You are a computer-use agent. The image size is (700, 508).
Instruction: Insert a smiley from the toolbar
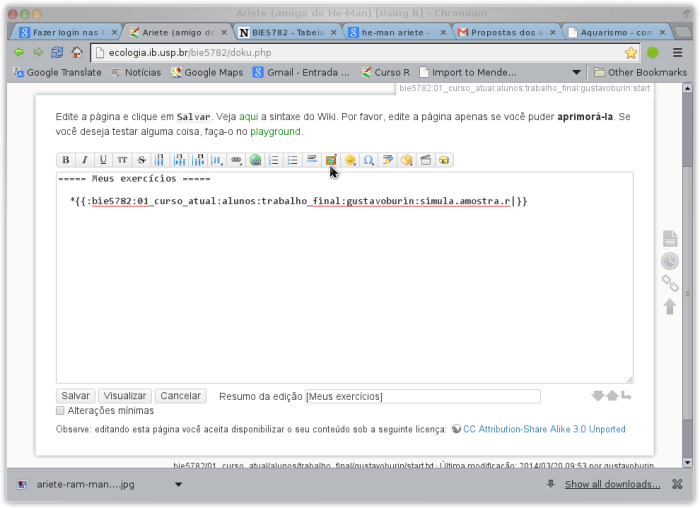click(x=350, y=160)
